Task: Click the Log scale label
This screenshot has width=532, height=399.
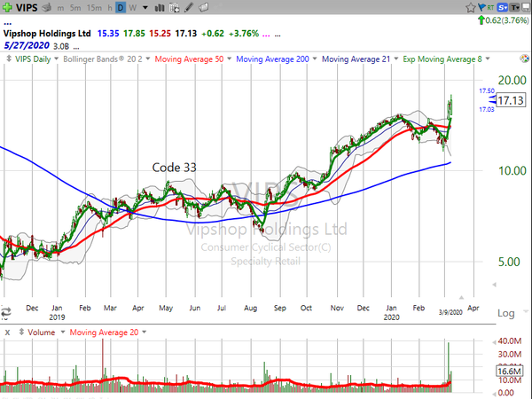Action: click(x=505, y=313)
